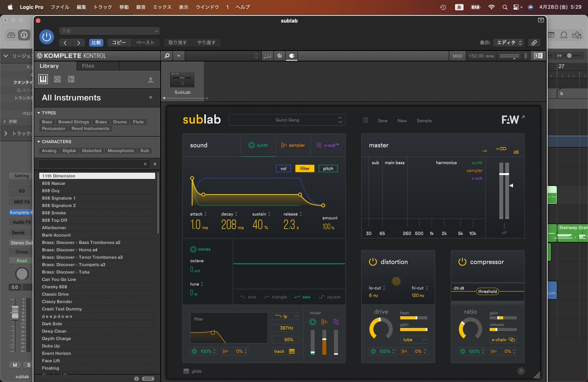Switch envelope to filter
Viewport: 588px width, 382px height.
305,168
